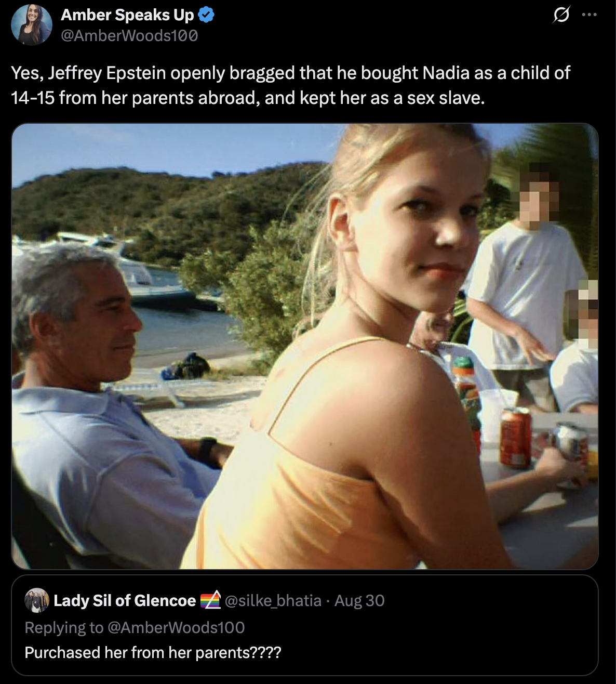The height and width of the screenshot is (684, 616).
Task: Click Lady Sil of Glencoe's small avatar
Action: 36,600
